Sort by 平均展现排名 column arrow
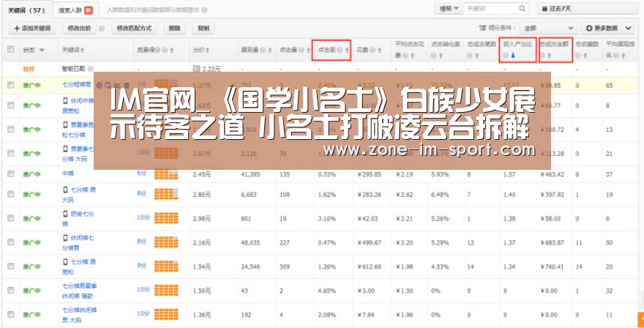The height and width of the screenshot is (328, 644). tap(623, 56)
